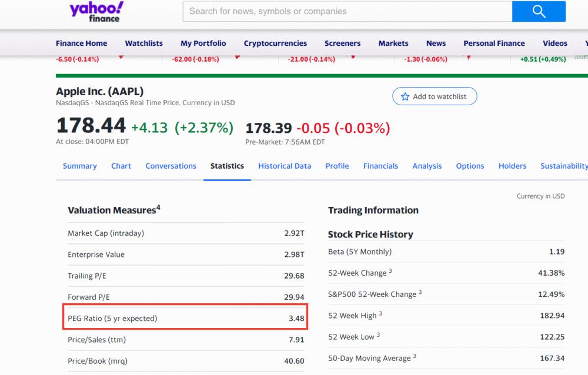
Task: Open the Chart tab
Action: [121, 166]
